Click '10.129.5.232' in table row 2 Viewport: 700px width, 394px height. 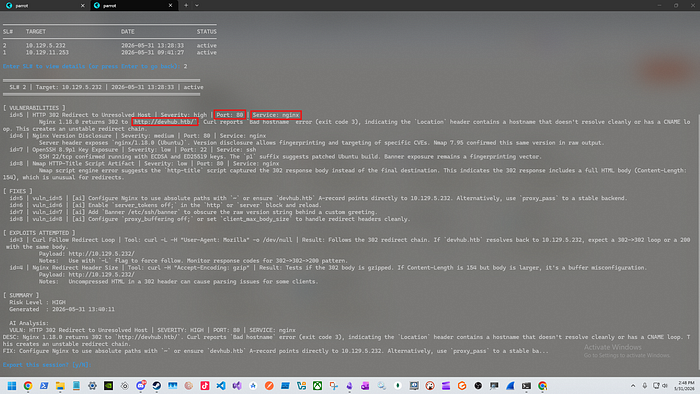(x=45, y=46)
